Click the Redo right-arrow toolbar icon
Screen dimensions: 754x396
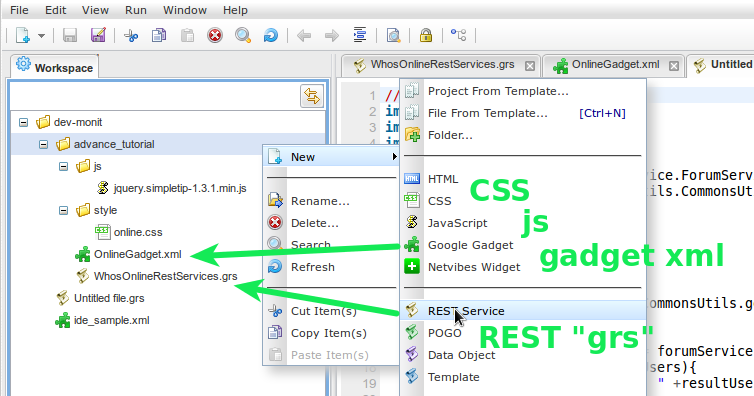(x=332, y=36)
